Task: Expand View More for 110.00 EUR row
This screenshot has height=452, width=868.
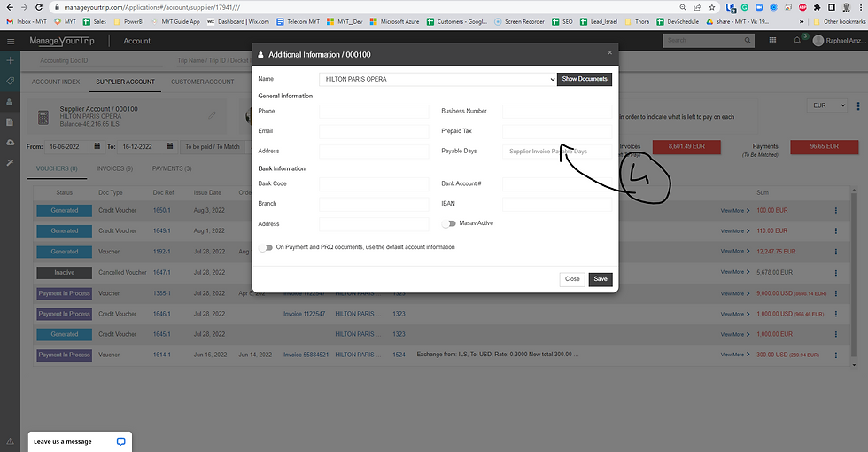Action: 734,231
